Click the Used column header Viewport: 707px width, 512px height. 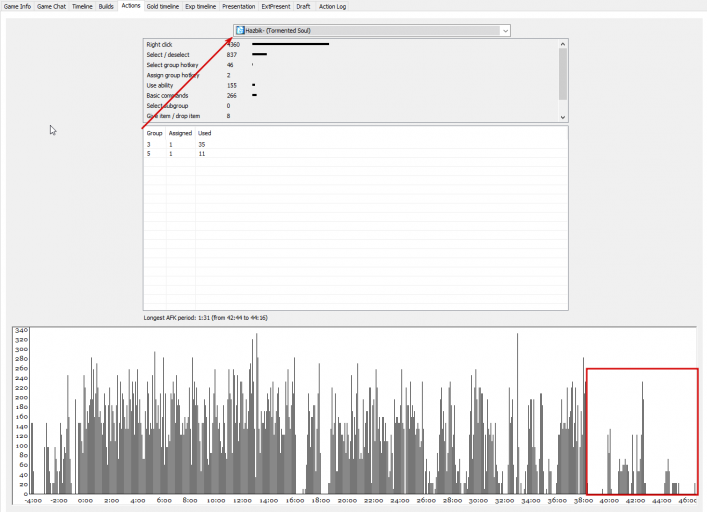click(x=205, y=133)
